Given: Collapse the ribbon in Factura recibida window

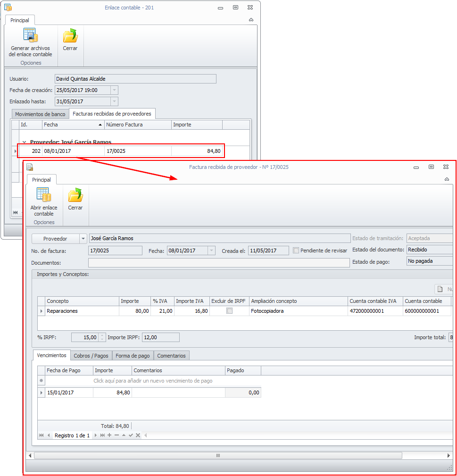Looking at the screenshot, I should (x=447, y=179).
